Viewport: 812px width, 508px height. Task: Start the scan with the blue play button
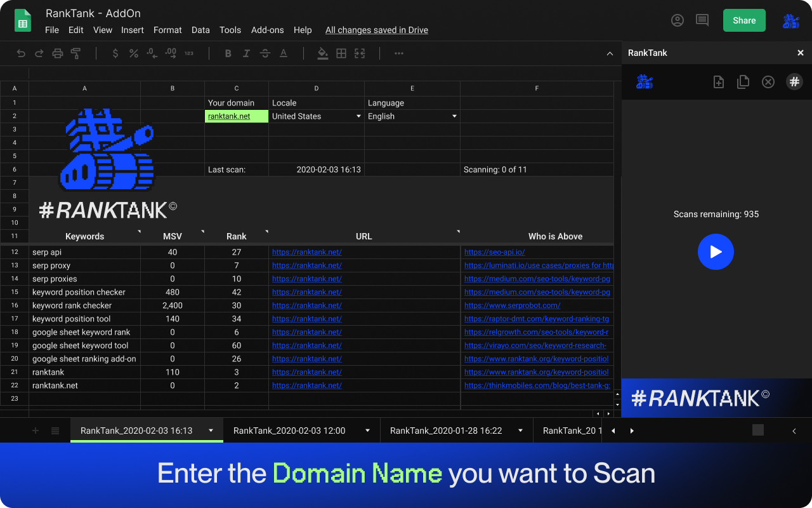(716, 251)
